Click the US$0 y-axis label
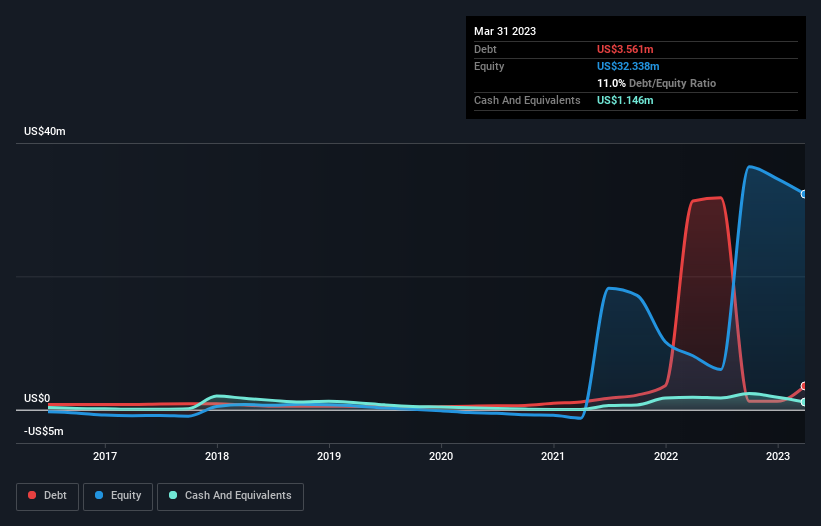This screenshot has width=821, height=526. click(x=37, y=398)
